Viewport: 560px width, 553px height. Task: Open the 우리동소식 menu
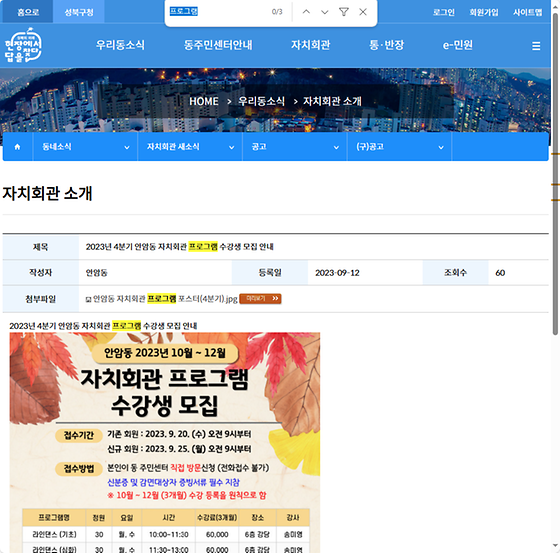coord(120,45)
